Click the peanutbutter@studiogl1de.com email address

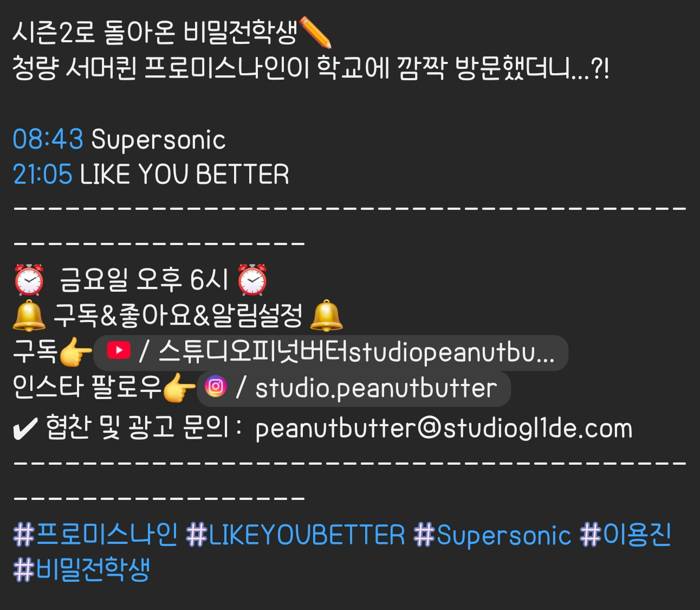click(444, 428)
